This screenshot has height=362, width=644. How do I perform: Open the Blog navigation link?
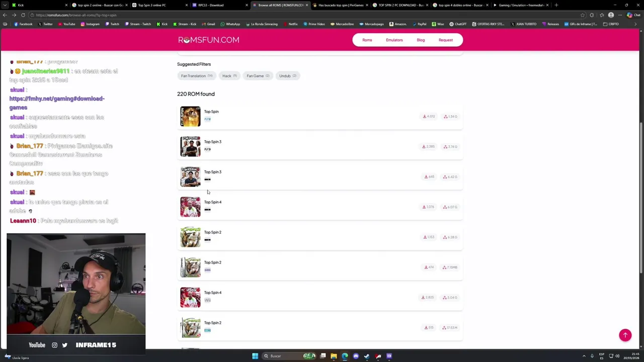421,40
